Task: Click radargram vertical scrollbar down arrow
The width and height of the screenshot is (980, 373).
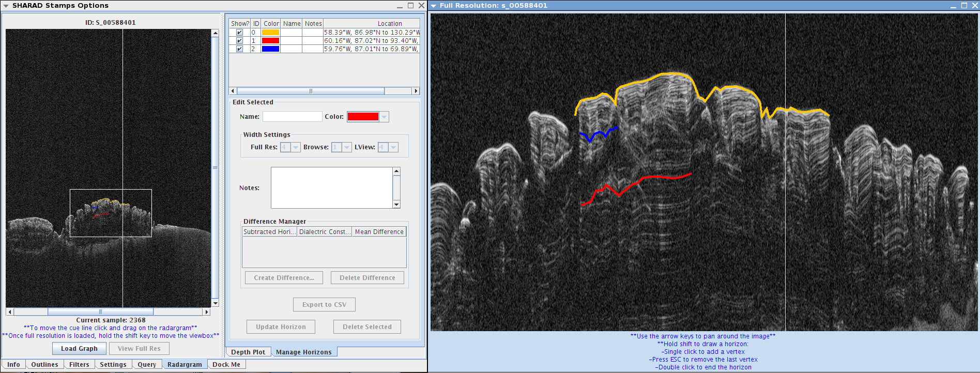Action: tap(216, 303)
